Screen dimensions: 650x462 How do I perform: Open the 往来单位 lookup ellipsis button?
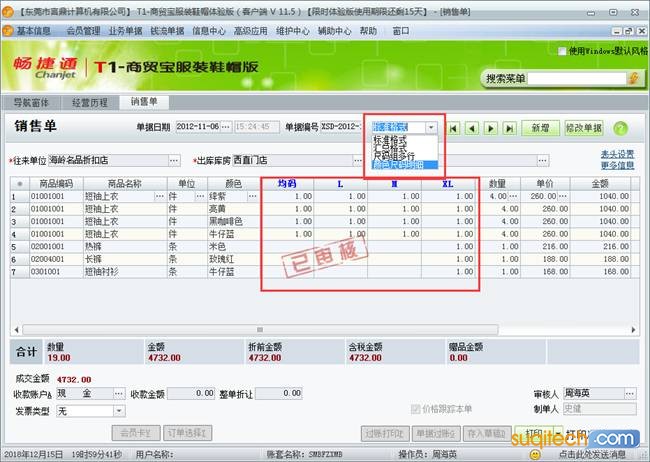point(175,160)
